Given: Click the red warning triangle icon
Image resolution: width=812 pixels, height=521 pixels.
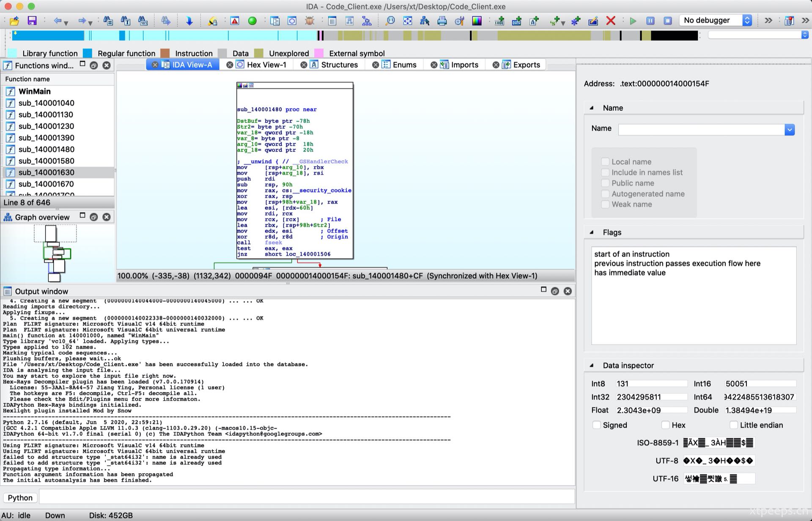Looking at the screenshot, I should 235,21.
